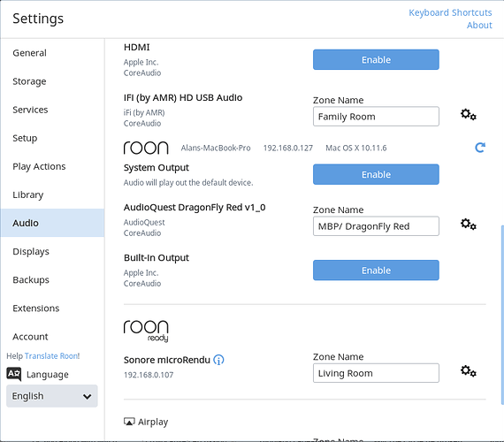This screenshot has height=442, width=504.
Task: Edit the Living Room zone name field
Action: 376,373
